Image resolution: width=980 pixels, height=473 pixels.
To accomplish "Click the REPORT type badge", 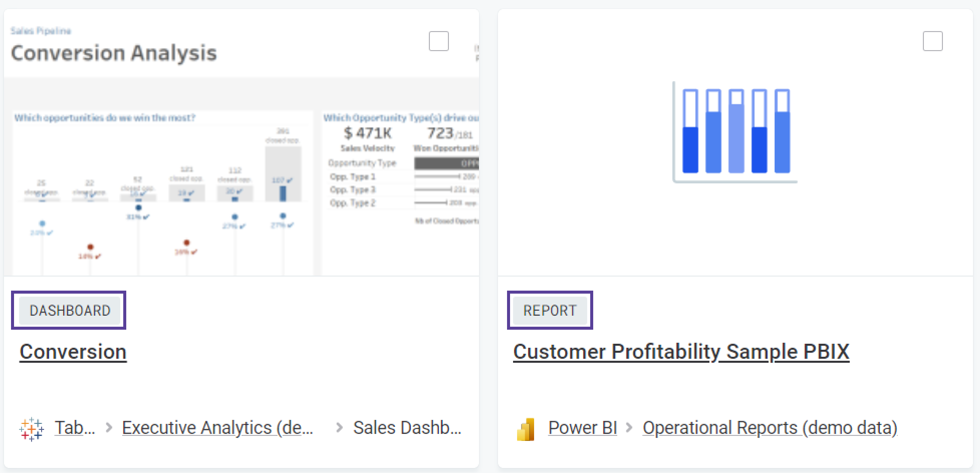I will [x=550, y=311].
